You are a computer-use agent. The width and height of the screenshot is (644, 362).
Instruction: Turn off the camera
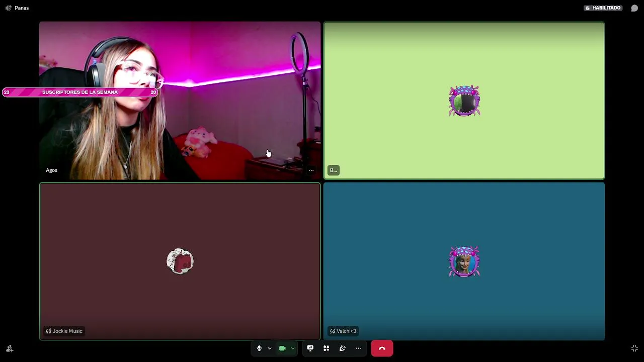(282, 348)
